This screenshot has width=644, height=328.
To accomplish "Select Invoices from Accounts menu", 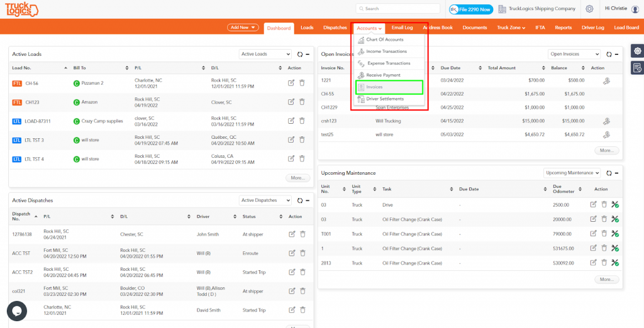I will point(389,87).
